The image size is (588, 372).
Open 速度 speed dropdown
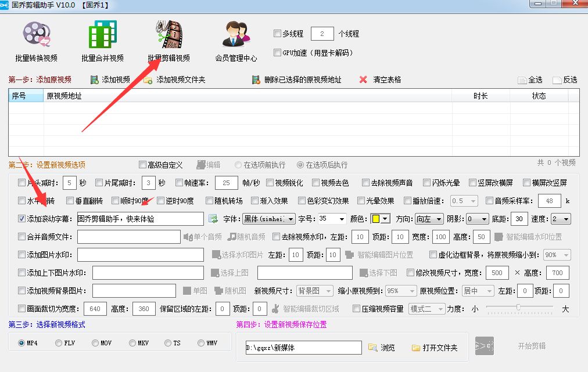pos(561,219)
